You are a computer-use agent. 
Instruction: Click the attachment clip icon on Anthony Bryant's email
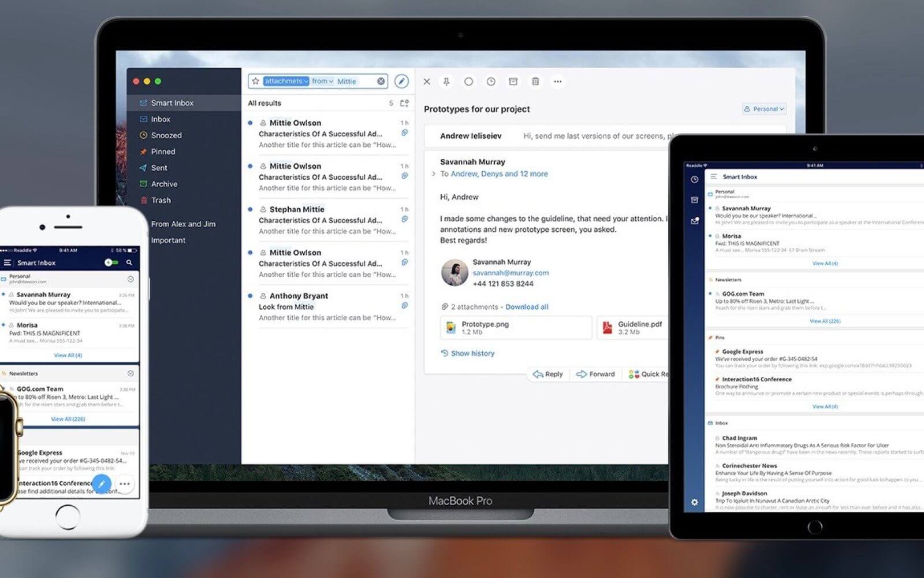point(405,306)
